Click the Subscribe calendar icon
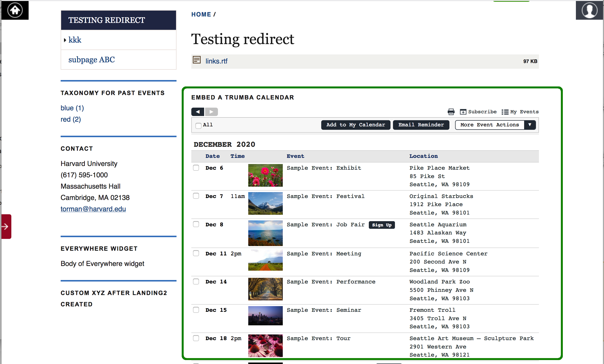This screenshot has height=364, width=604. [462, 111]
